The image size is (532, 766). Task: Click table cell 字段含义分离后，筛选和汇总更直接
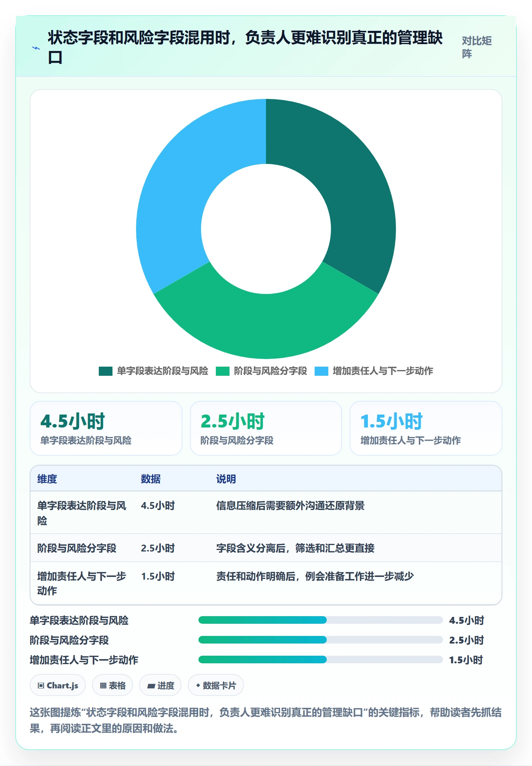(295, 548)
